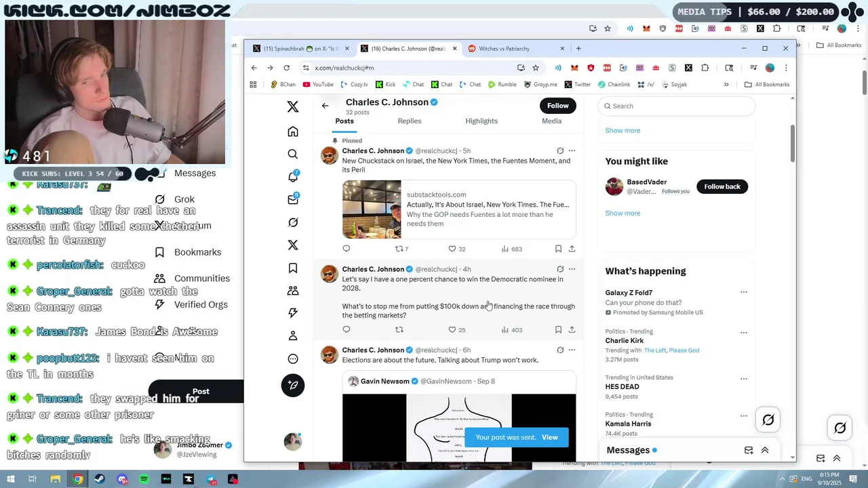
Task: Open options for Galaxy Z Fold7 trend
Action: click(744, 292)
